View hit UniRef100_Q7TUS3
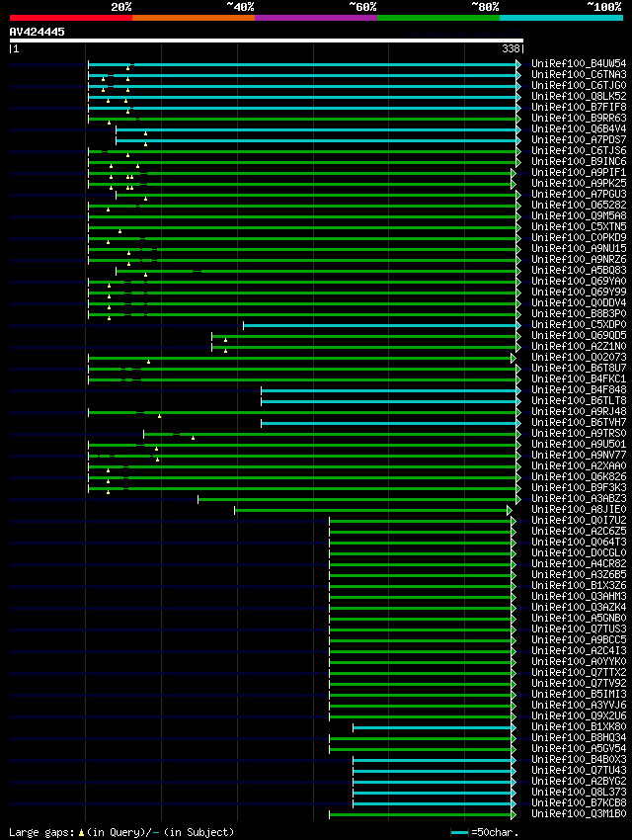 pyautogui.click(x=579, y=629)
